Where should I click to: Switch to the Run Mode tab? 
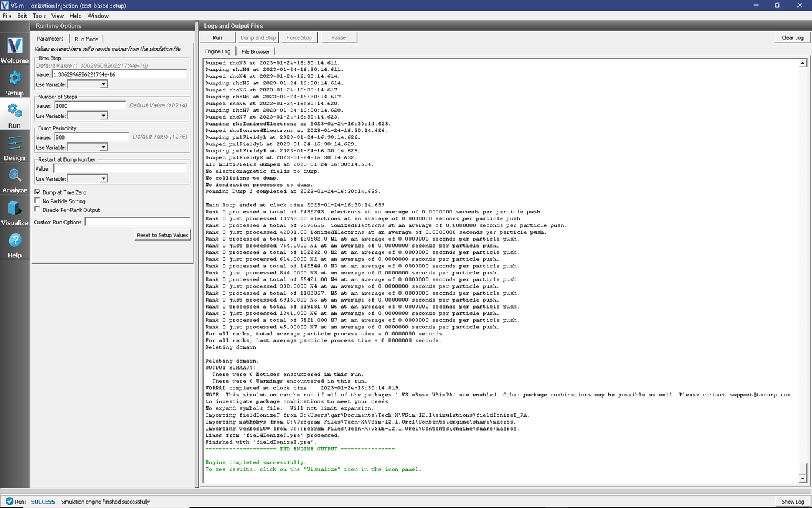86,39
